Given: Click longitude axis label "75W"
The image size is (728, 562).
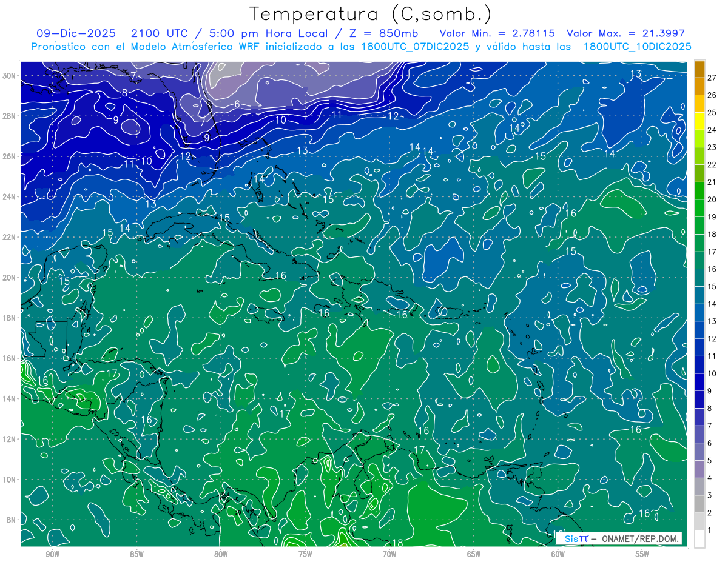Looking at the screenshot, I should pyautogui.click(x=305, y=554).
